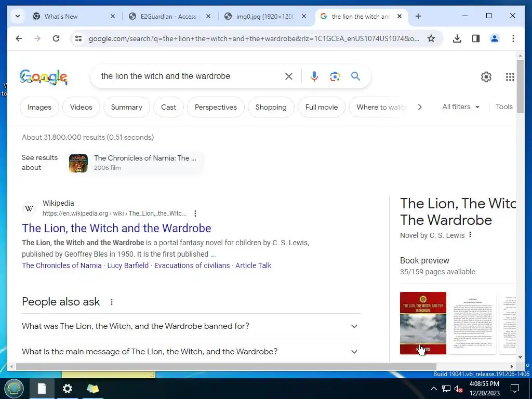Follow the Lucy Barfield sitelink
Screen dimensions: 532x399
(128, 265)
